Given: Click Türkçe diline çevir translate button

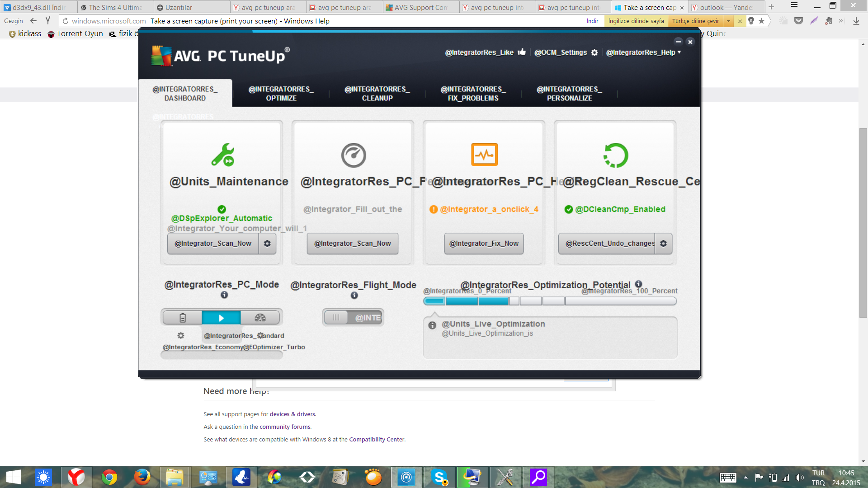Looking at the screenshot, I should pyautogui.click(x=696, y=21).
